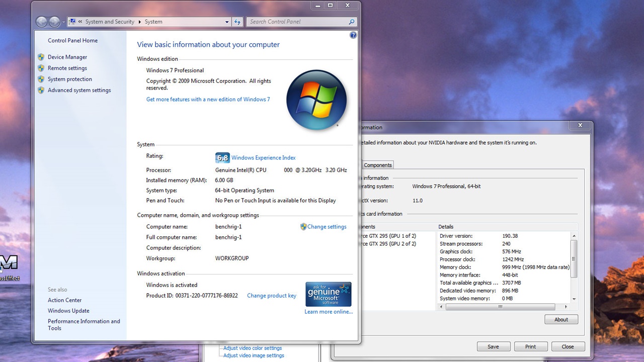Open Device Manager from the sidebar
Viewport: 644px width, 362px height.
(x=67, y=57)
